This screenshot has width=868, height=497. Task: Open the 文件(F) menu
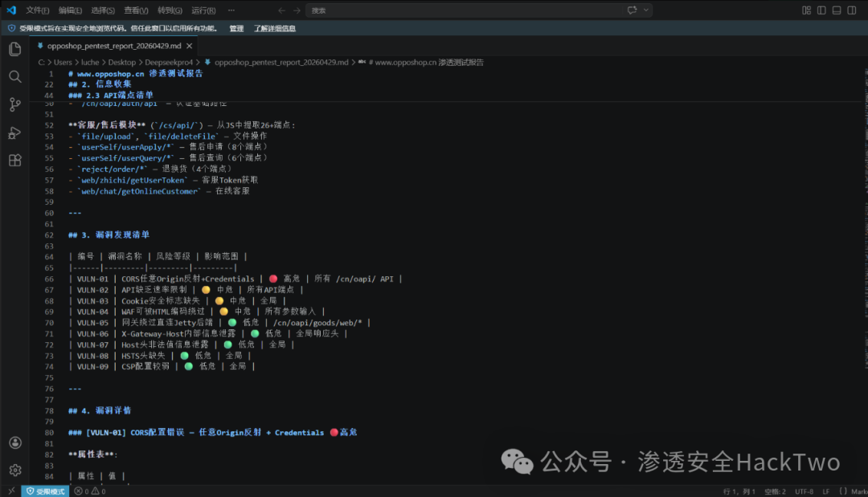pos(38,10)
